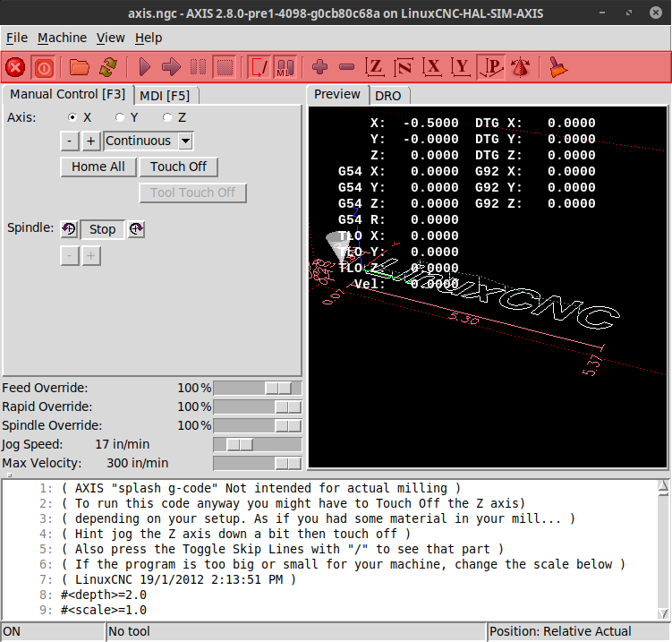Switch to DRO tab

point(387,96)
